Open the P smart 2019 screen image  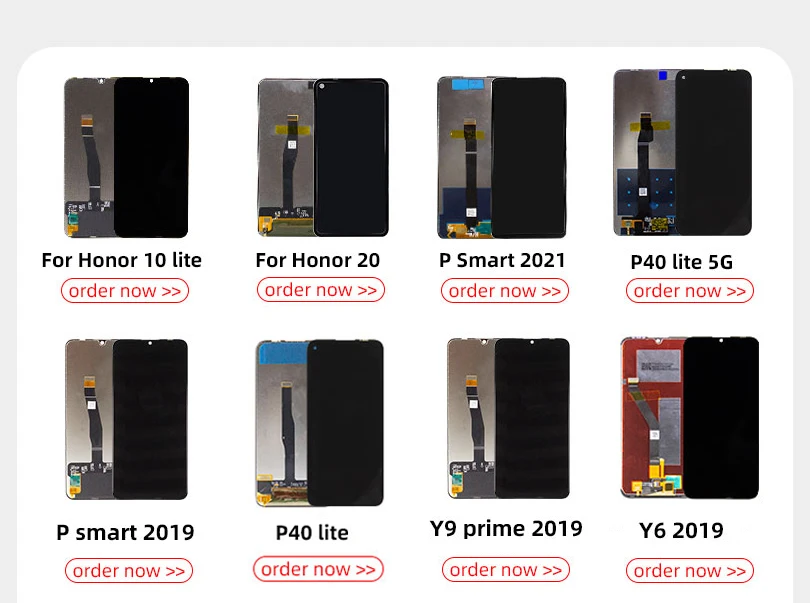coord(126,419)
